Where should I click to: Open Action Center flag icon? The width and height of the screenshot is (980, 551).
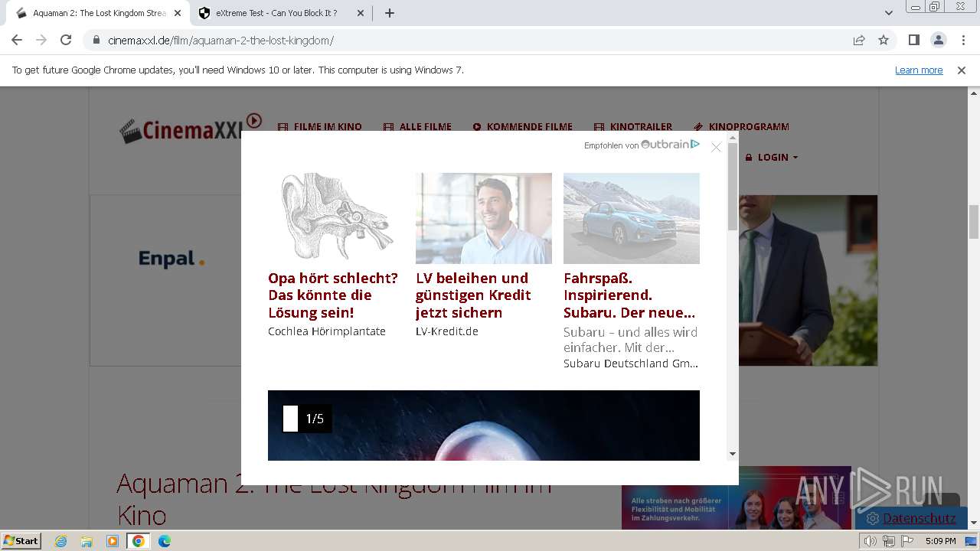click(906, 541)
